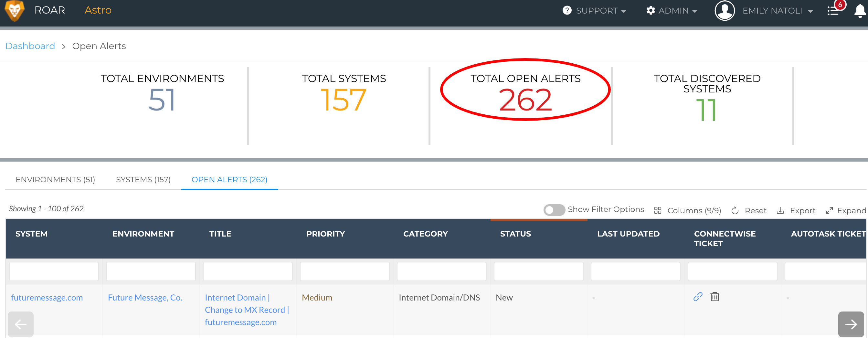Image resolution: width=868 pixels, height=338 pixels.
Task: Open the task list with badge showing 6
Action: [x=834, y=10]
